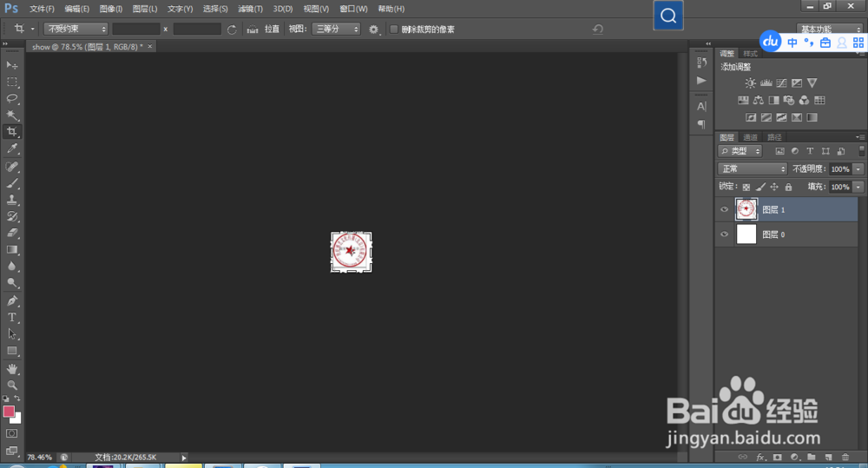Switch to the 路径 tab
The height and width of the screenshot is (468, 868).
click(774, 137)
